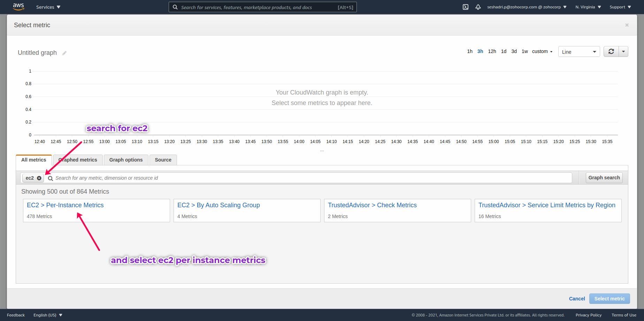Viewport: 644px width, 321px height.
Task: Switch to the All metrics tab
Action: [34, 160]
